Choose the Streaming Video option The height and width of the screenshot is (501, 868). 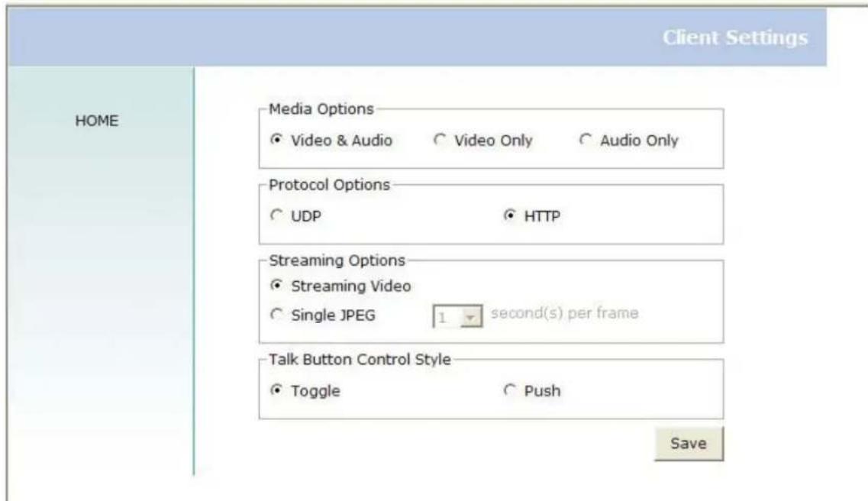(x=276, y=286)
